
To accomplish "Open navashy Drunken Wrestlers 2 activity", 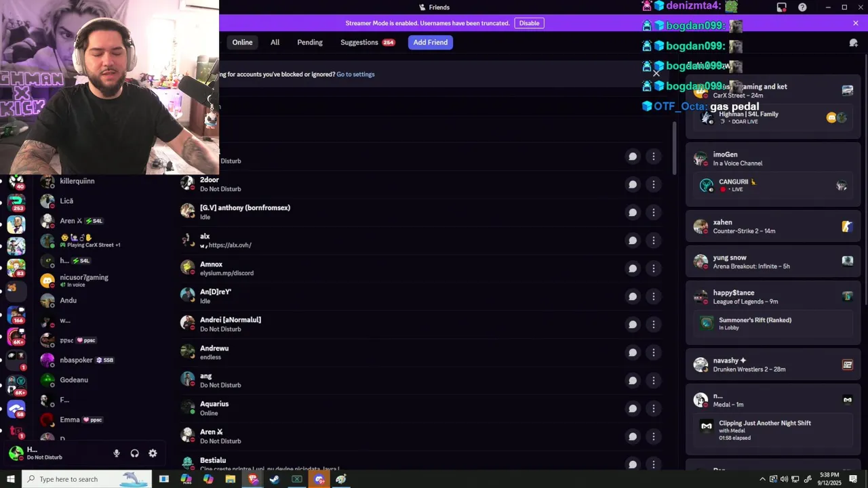I will 773,365.
